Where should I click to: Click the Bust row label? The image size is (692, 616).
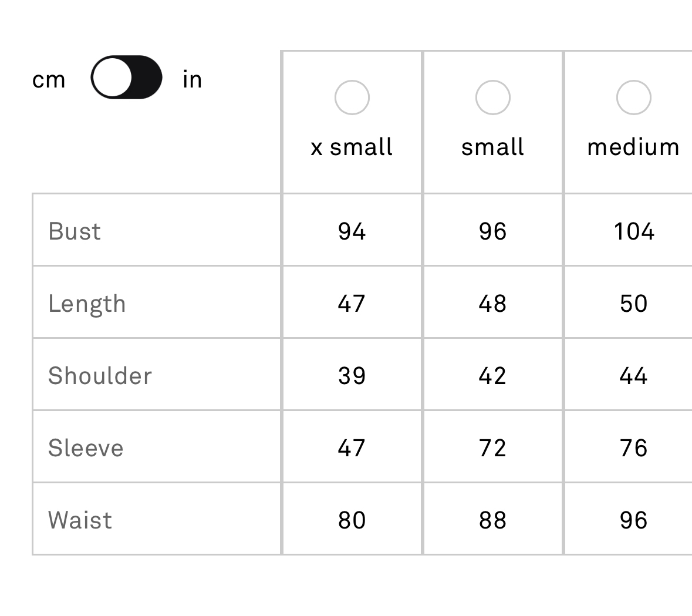point(75,231)
